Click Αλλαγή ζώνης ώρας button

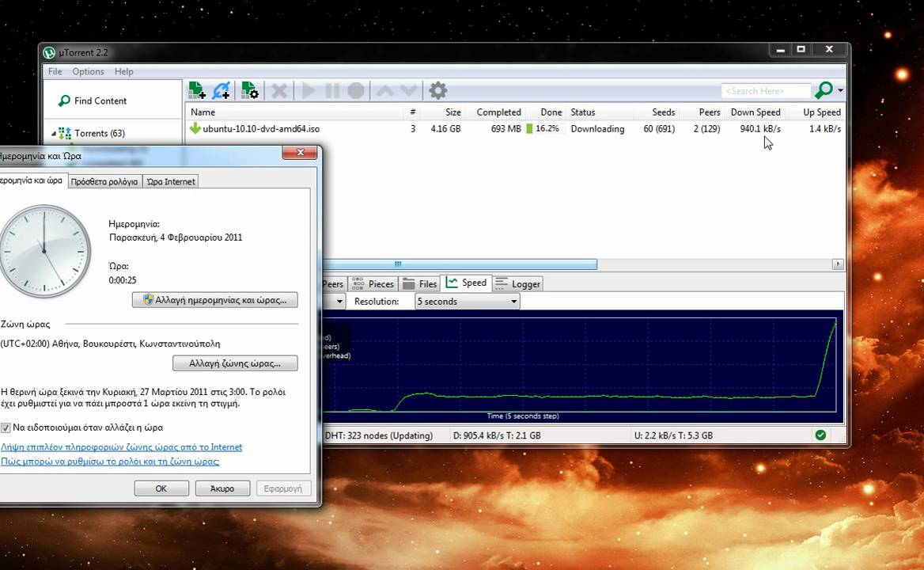click(x=235, y=363)
